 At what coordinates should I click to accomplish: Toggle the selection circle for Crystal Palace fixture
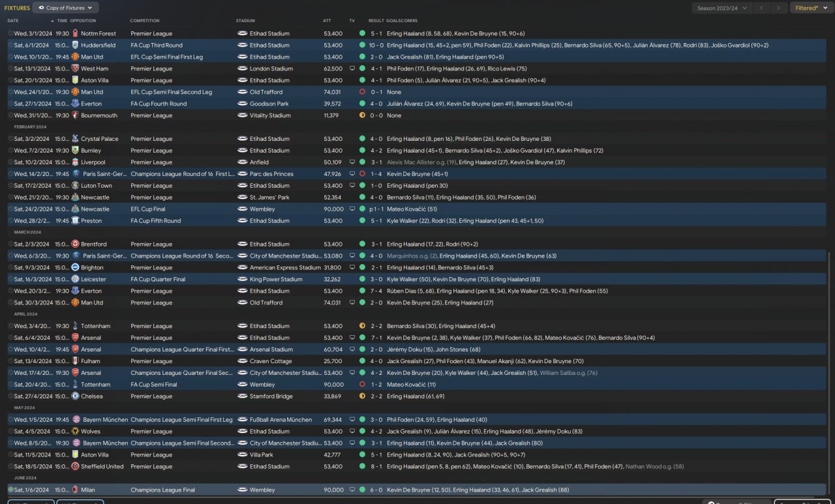pos(10,139)
